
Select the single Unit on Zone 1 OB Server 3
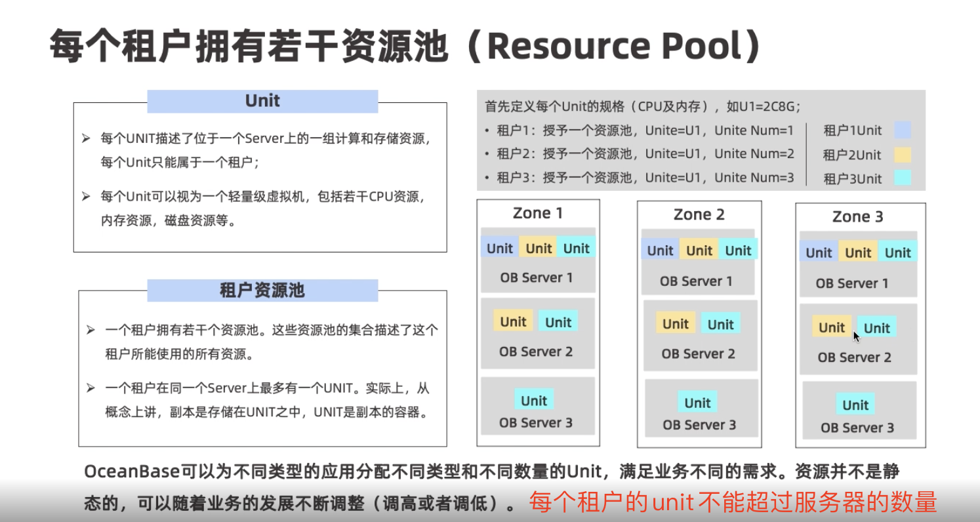tap(533, 400)
